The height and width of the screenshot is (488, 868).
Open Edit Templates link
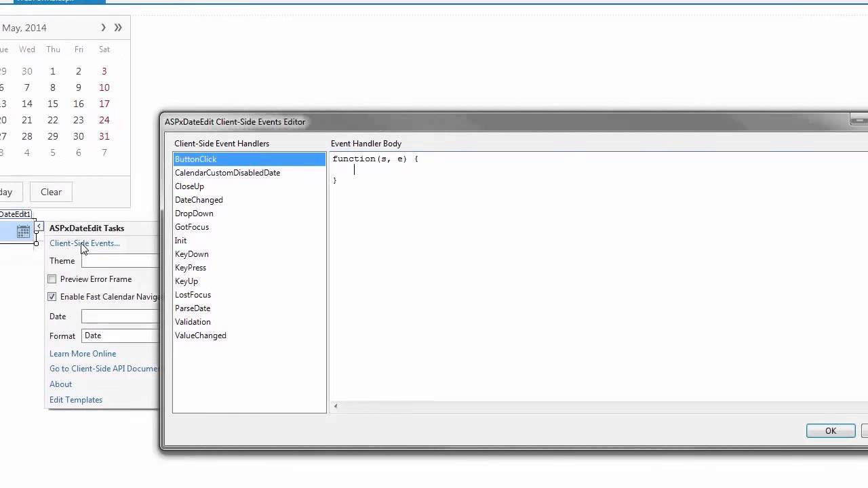click(x=76, y=400)
